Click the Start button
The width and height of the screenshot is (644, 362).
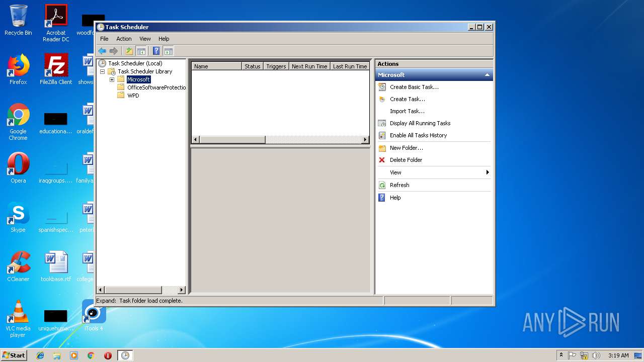coord(14,355)
